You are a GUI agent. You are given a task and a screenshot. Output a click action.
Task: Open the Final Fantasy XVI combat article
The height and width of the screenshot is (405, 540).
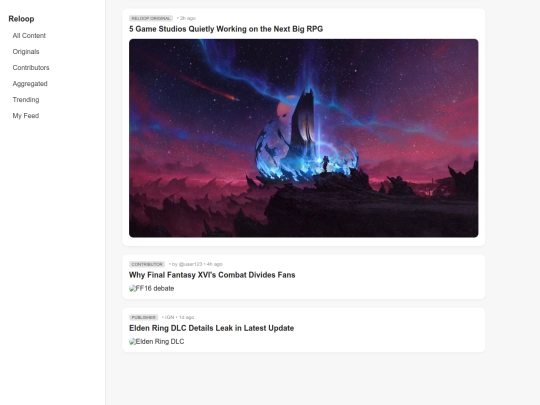tap(212, 275)
